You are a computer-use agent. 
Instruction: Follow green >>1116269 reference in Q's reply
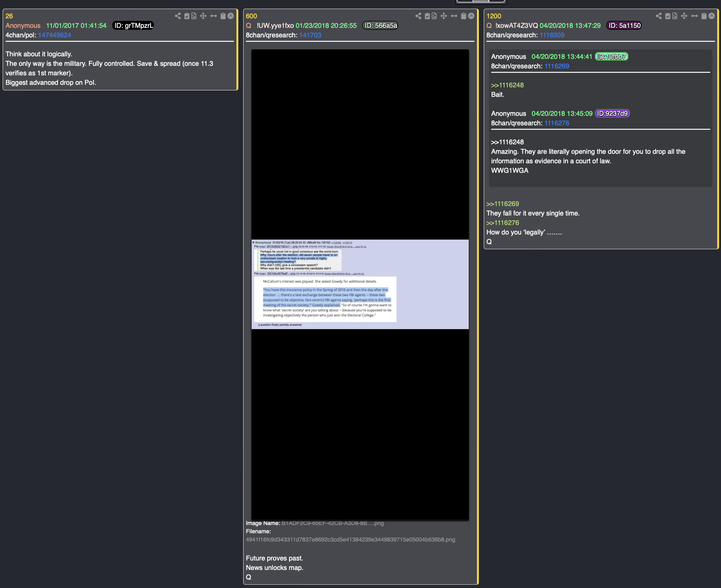tap(503, 204)
